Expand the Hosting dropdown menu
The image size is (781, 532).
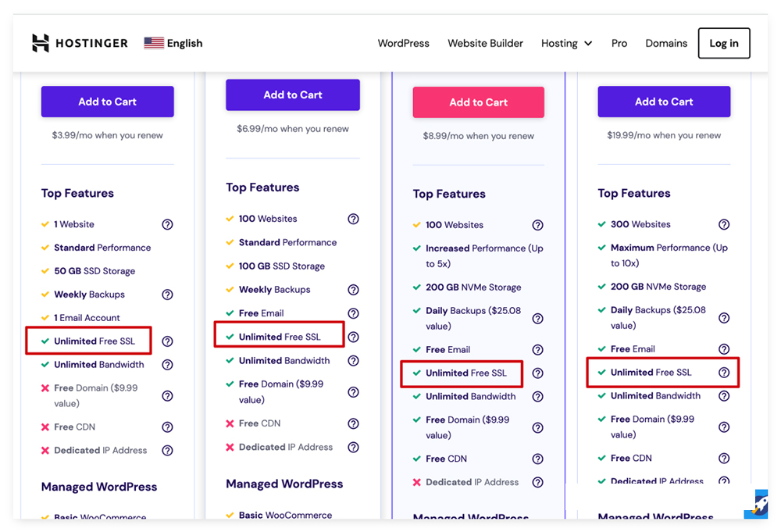[566, 43]
